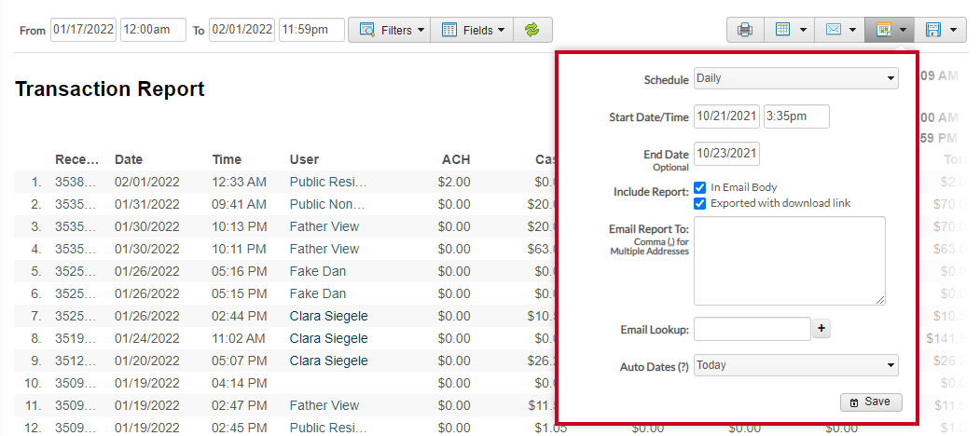Open the Fields dropdown
Image resolution: width=980 pixels, height=436 pixels.
tap(472, 30)
